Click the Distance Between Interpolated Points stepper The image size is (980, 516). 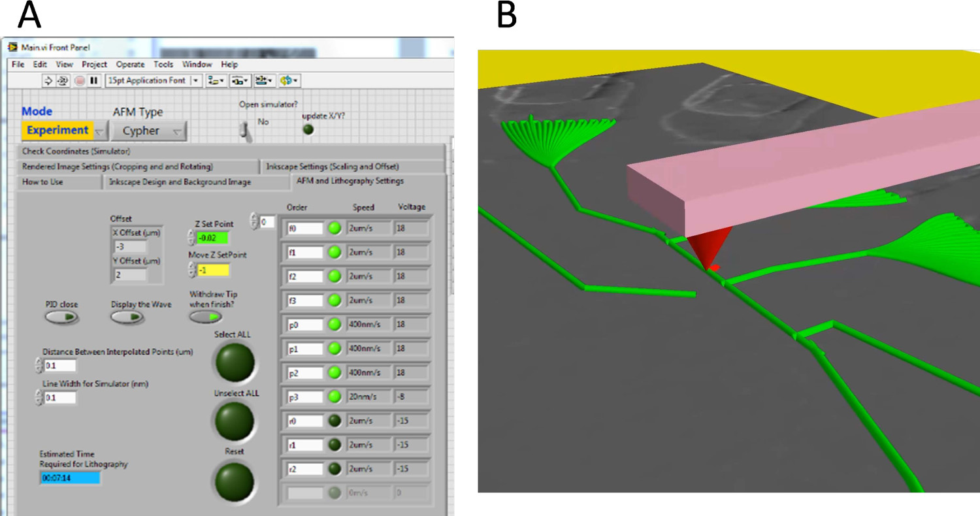point(40,366)
